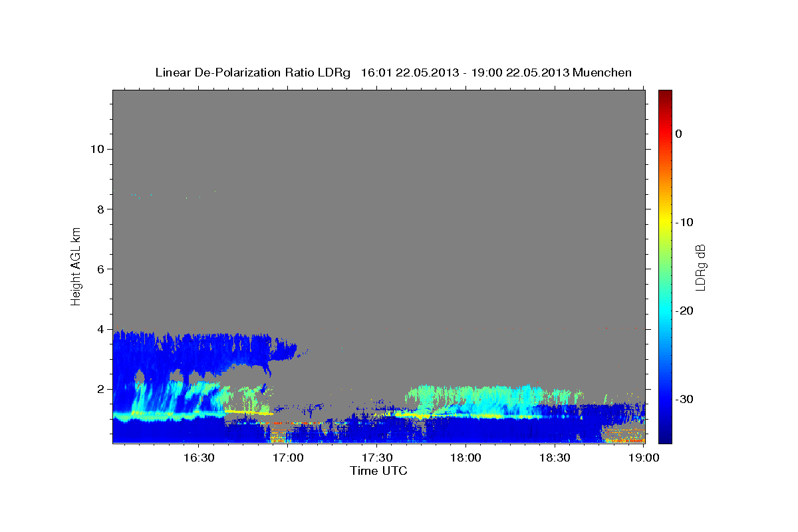Click the start time '16:01 22.05.2013' in title

(x=410, y=72)
